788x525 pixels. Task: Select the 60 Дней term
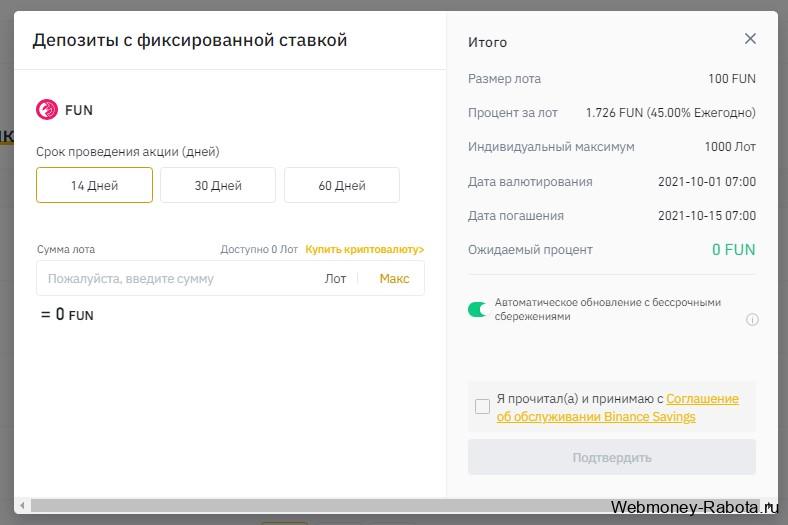pyautogui.click(x=342, y=185)
